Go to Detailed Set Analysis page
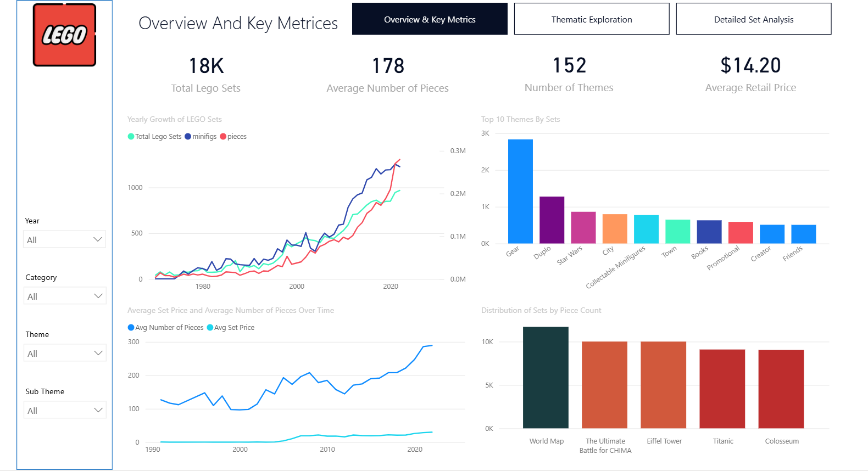The width and height of the screenshot is (868, 471). [754, 19]
